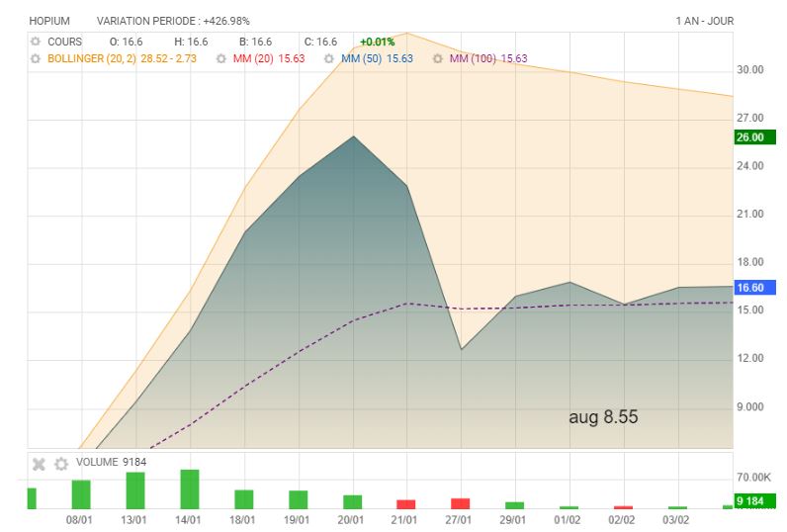
Task: Click the 1 AN - JOUR period label
Action: tap(704, 21)
